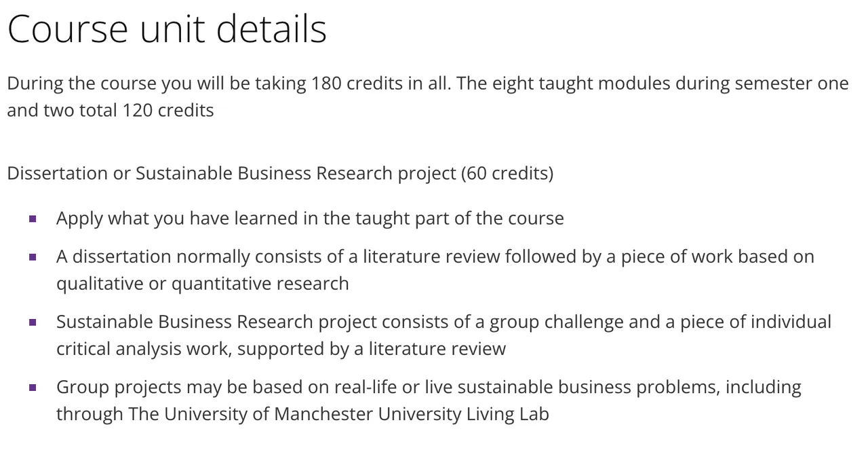
Task: Click bullet before "Group projects may be based"
Action: pos(33,388)
